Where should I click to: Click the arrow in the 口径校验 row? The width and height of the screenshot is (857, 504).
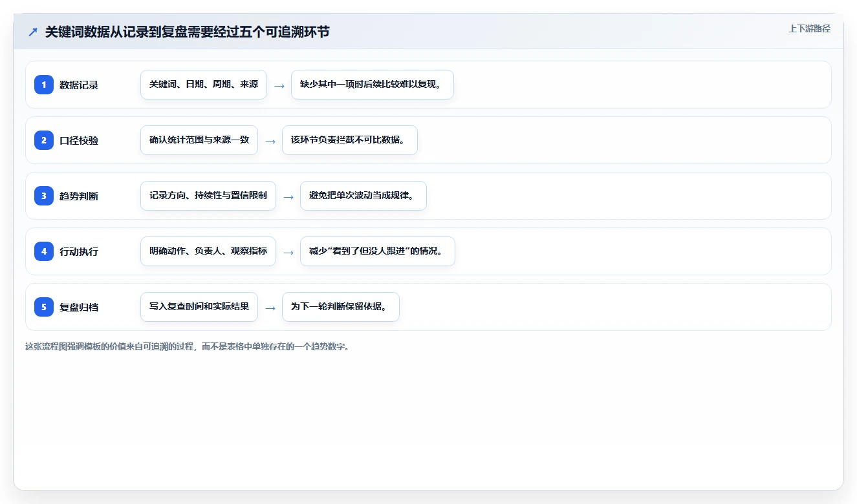pyautogui.click(x=270, y=141)
